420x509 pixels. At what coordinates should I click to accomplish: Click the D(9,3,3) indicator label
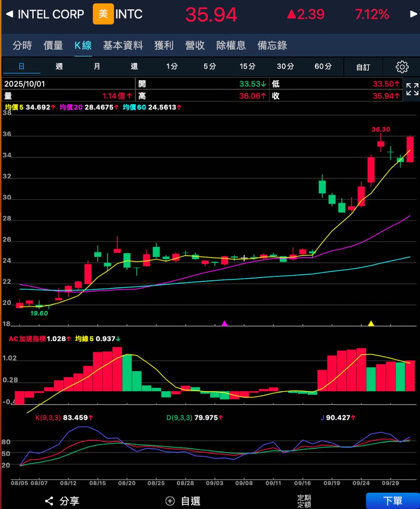(179, 418)
